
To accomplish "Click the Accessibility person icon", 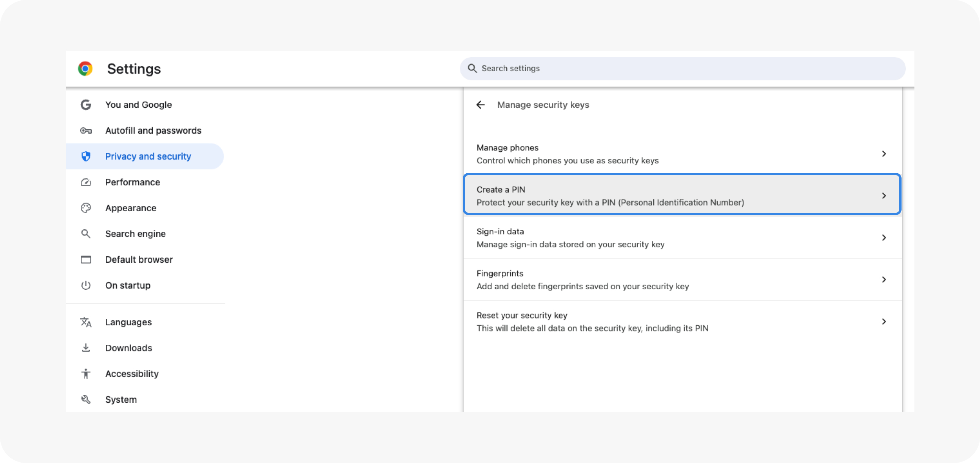I will [86, 374].
